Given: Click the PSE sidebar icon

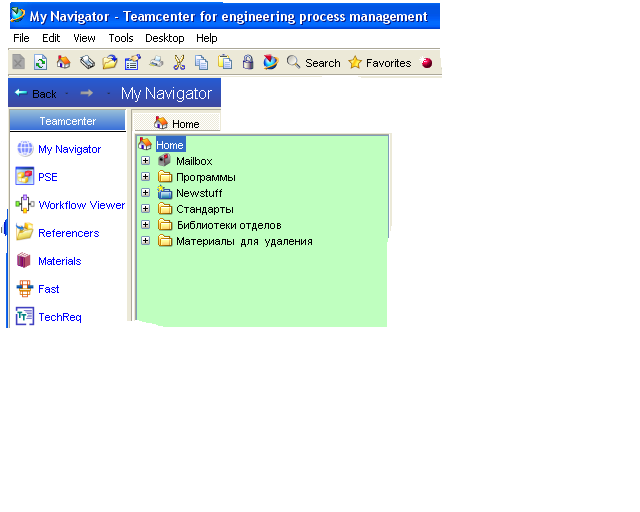Looking at the screenshot, I should (x=24, y=176).
